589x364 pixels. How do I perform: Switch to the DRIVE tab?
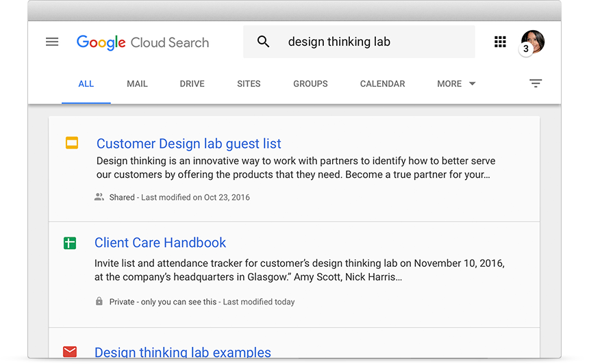point(192,83)
